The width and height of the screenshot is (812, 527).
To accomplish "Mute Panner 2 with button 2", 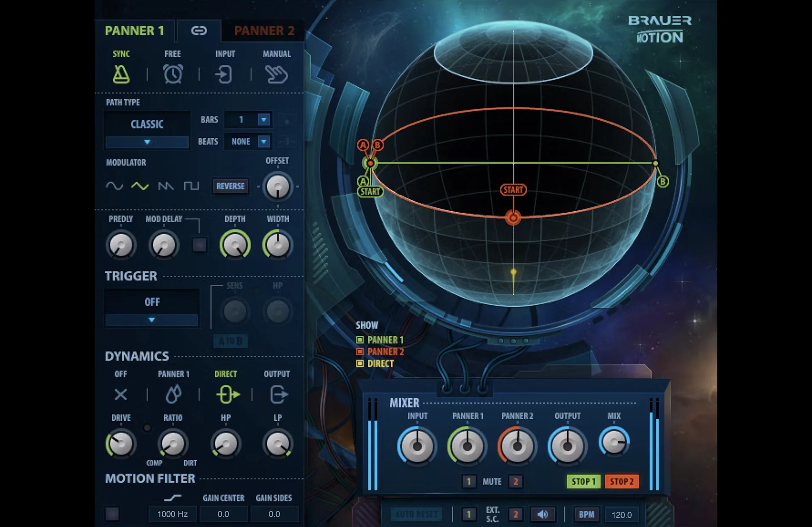I will 516,481.
